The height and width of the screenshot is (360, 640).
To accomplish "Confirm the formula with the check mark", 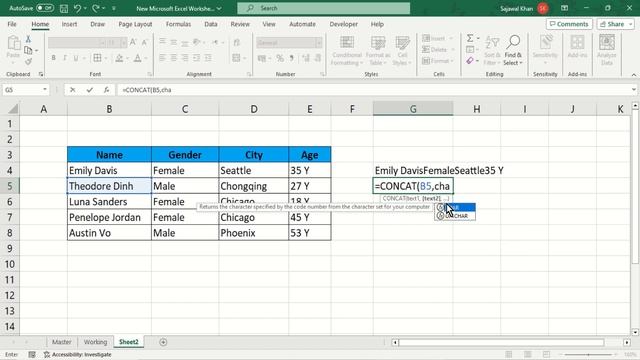I will [89, 90].
